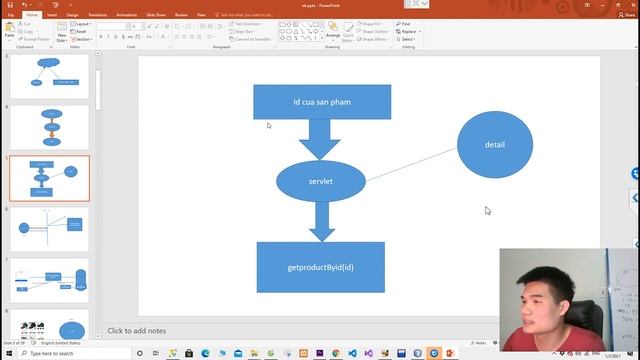Open the Shape Effects dropdown

coord(372,39)
